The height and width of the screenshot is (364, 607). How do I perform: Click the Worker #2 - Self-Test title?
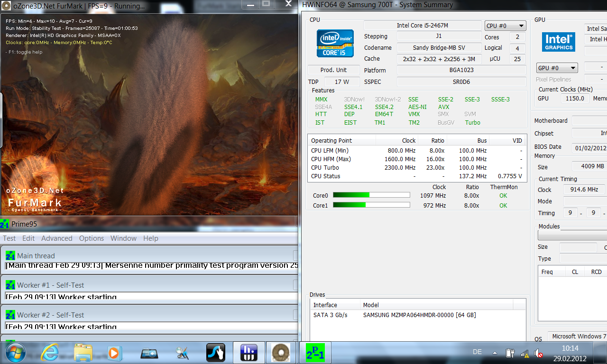[x=51, y=315]
